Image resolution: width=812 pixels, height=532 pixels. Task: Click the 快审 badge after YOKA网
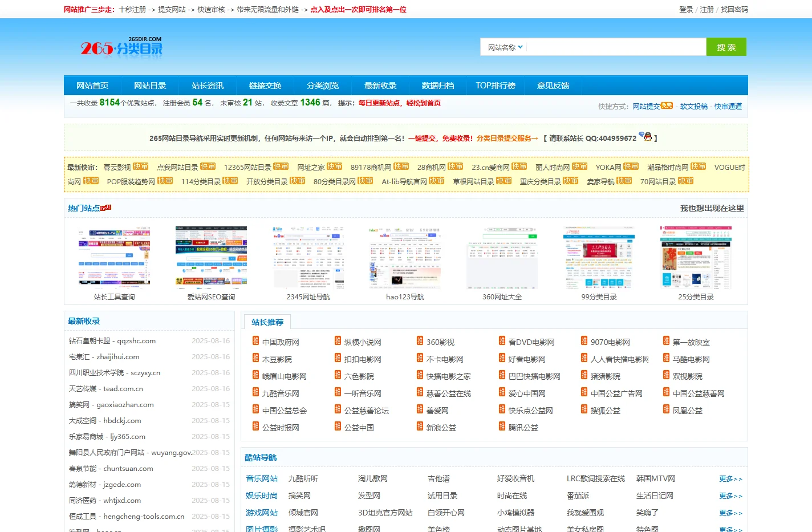pyautogui.click(x=631, y=166)
